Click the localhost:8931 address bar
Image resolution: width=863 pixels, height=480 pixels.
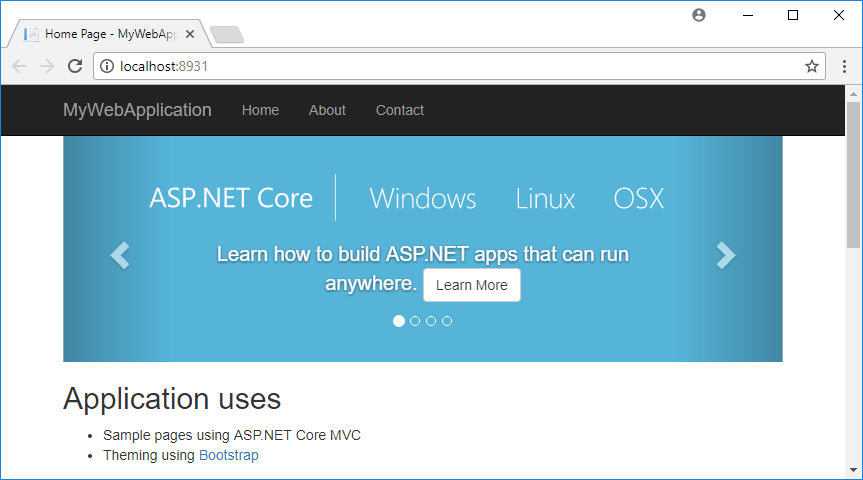460,66
